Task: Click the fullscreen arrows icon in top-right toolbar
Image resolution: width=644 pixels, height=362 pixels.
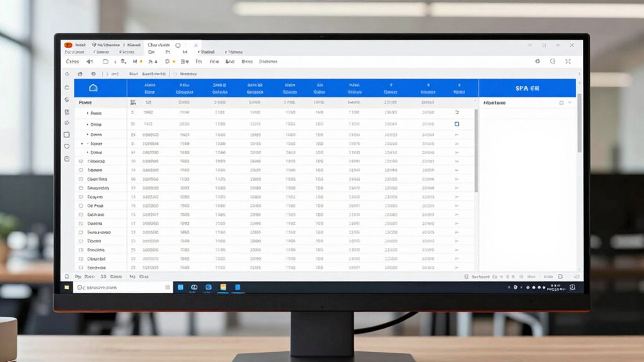Action: 568,61
